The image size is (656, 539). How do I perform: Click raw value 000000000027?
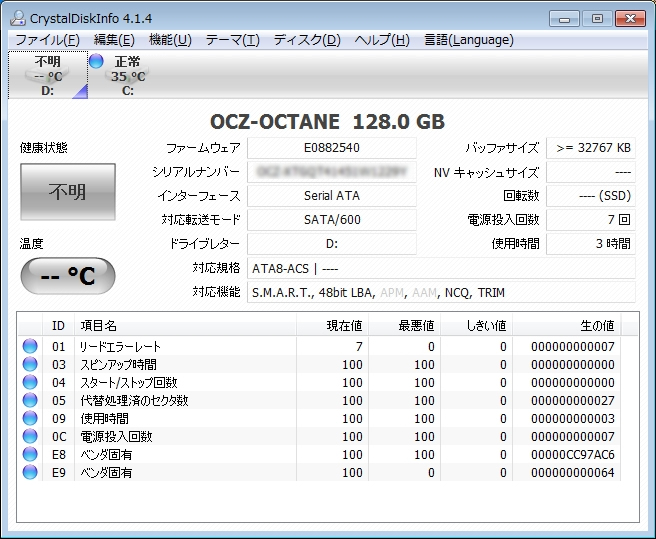(573, 400)
